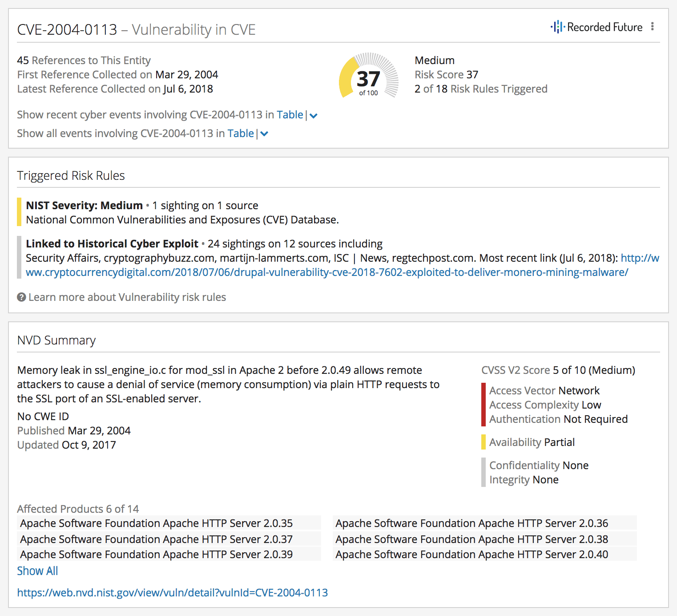Click Access Vector Network entry
This screenshot has width=677, height=616.
point(544,390)
